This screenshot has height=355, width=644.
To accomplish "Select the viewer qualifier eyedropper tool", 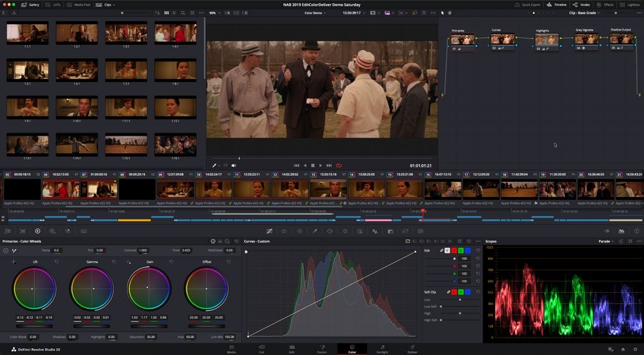I will coord(214,166).
